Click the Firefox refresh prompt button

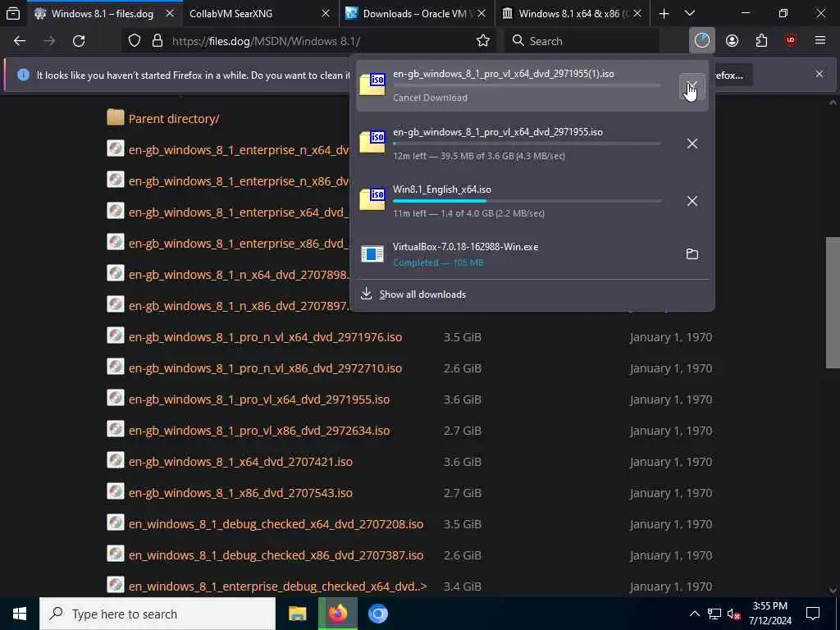click(x=729, y=75)
